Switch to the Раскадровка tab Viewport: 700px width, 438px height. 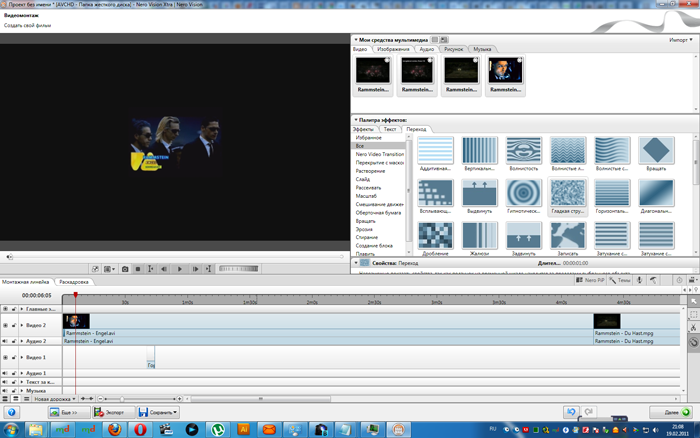click(74, 282)
